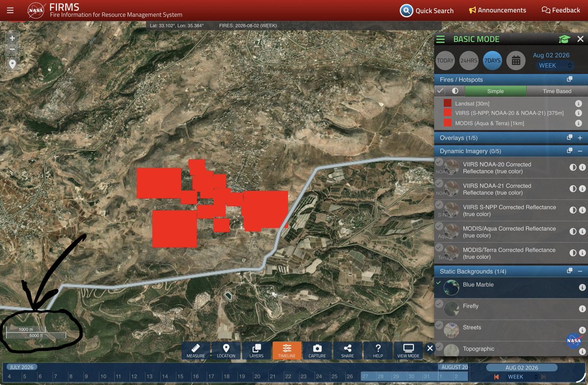
Task: Expand the Overlays section with plus
Action: pos(580,138)
